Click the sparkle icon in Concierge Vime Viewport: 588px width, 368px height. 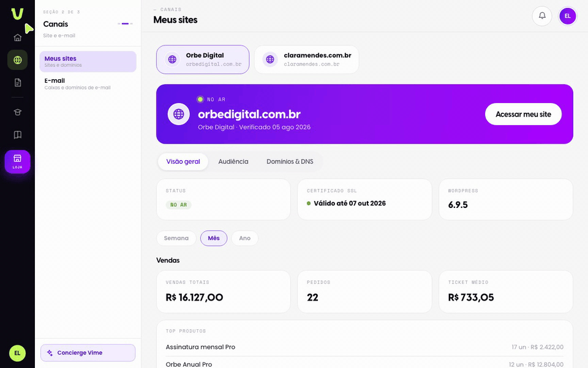tap(50, 353)
